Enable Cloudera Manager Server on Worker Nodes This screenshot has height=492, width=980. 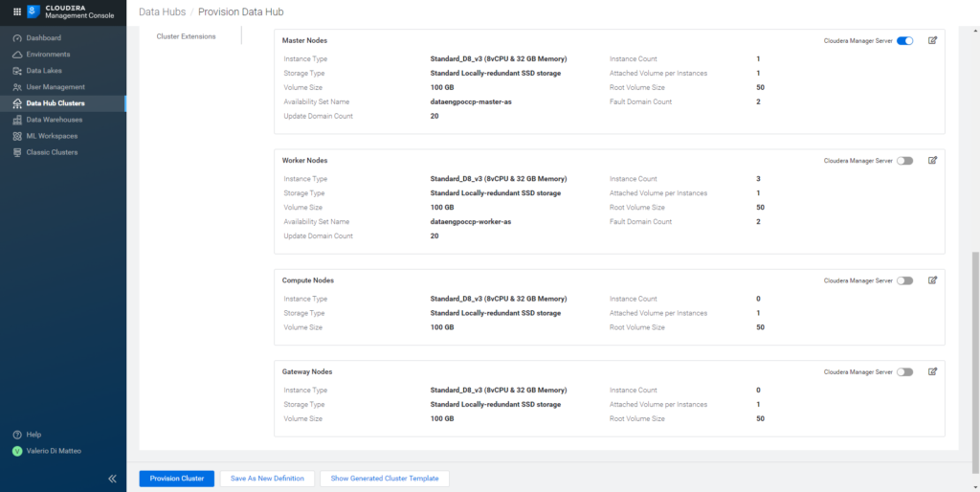point(905,161)
